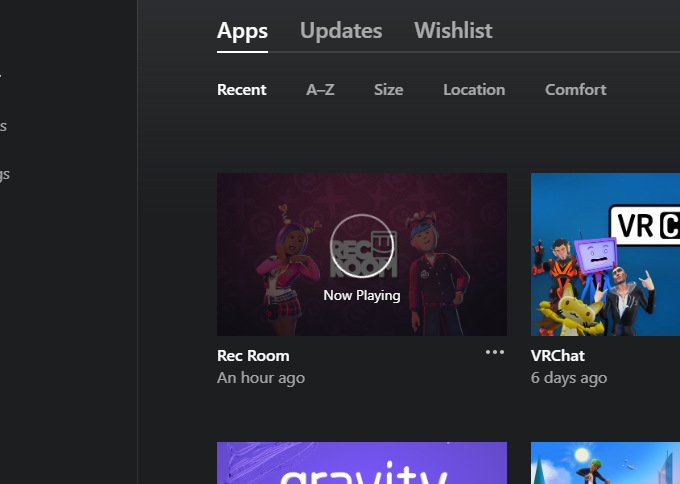
Task: Click the Now Playing label
Action: (x=362, y=295)
